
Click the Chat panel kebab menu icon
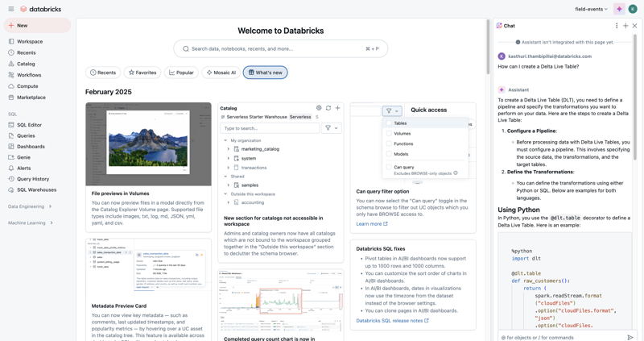[x=617, y=26]
